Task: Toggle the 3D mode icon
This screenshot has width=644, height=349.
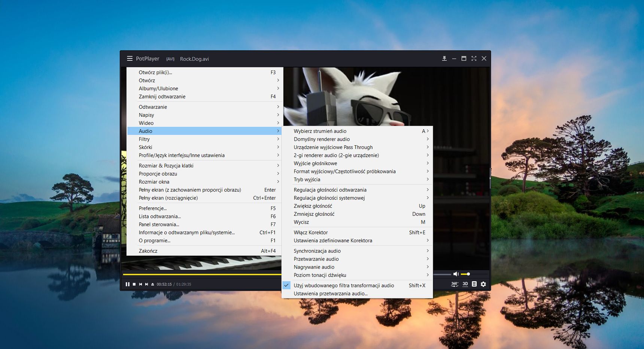Action: 465,284
